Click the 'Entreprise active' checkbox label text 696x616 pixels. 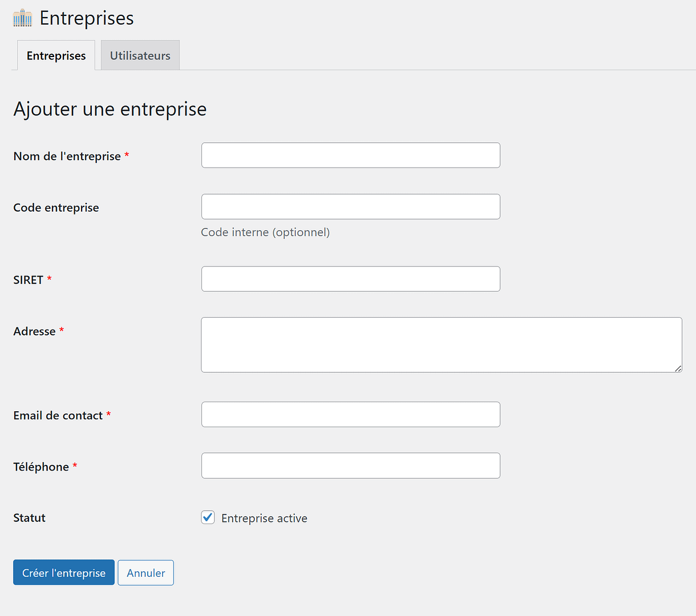264,518
